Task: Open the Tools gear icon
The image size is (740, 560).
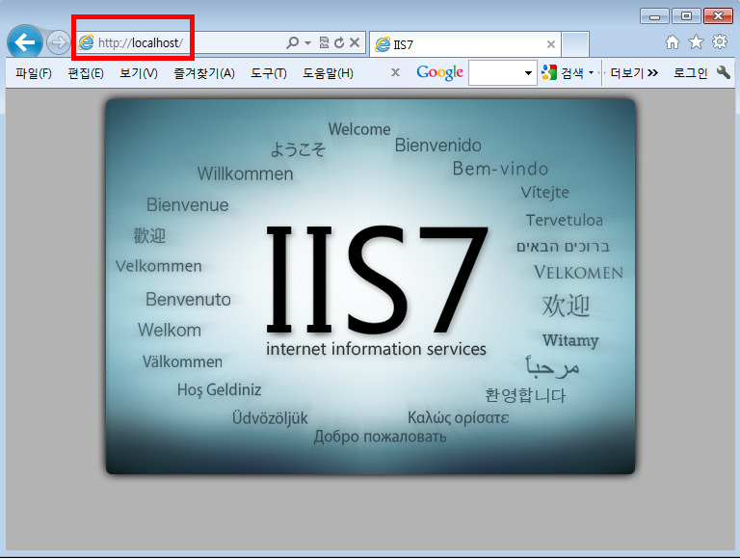Action: tap(719, 42)
